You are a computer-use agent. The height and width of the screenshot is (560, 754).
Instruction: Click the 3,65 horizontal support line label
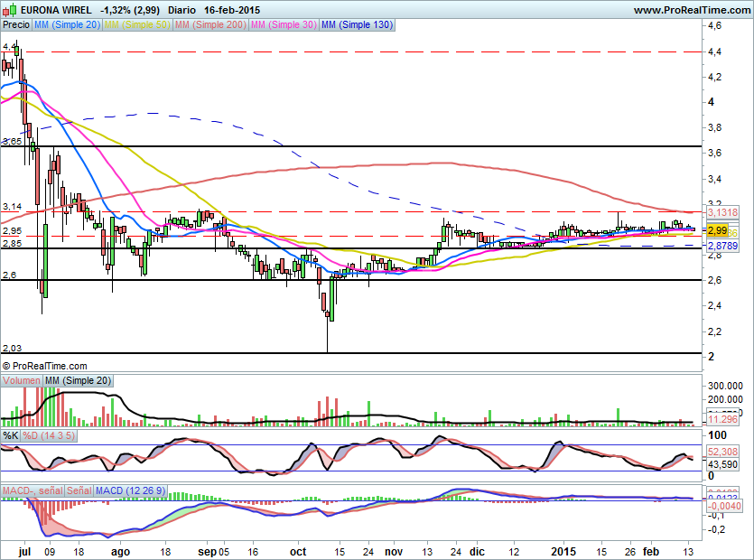pos(12,142)
